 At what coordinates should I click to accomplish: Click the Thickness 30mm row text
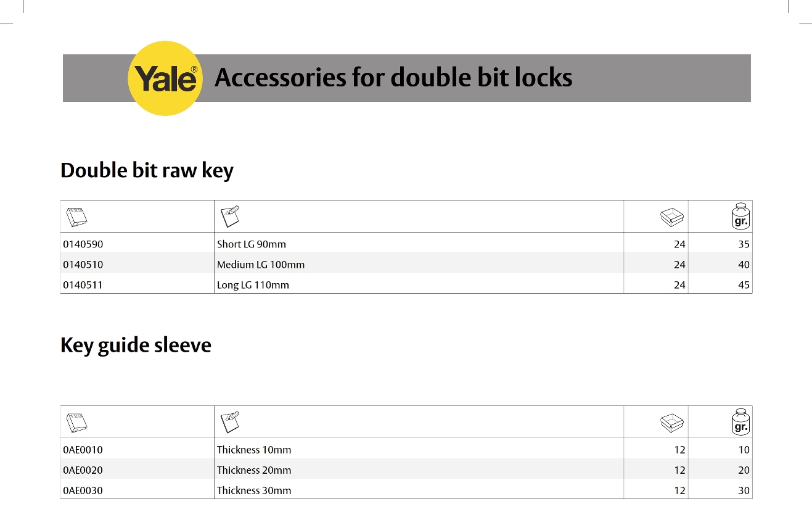tap(254, 490)
